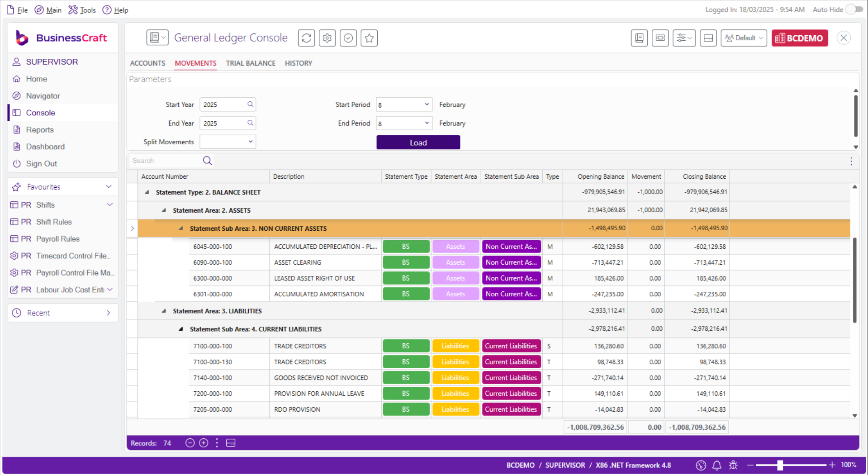Screen dimensions: 868x475
Task: Click Sign Out in sidebar
Action: point(62,164)
